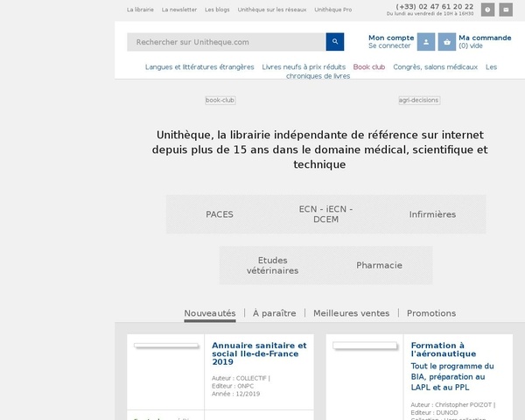525x420 pixels.
Task: Click Annuaire sanitaire book cover thumbnail
Action: [x=166, y=346]
